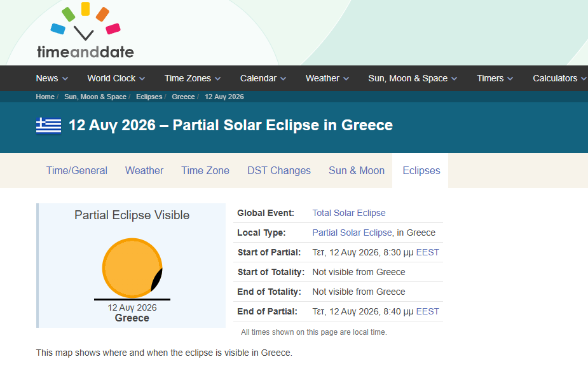
Task: Select the Eclipses tab
Action: coord(421,170)
